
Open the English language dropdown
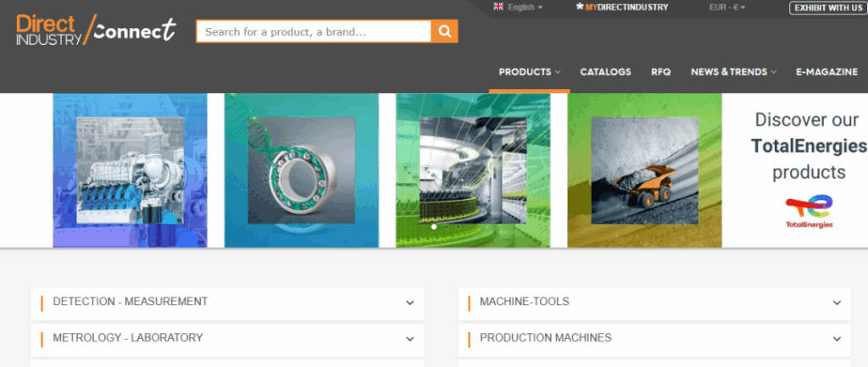[x=525, y=8]
